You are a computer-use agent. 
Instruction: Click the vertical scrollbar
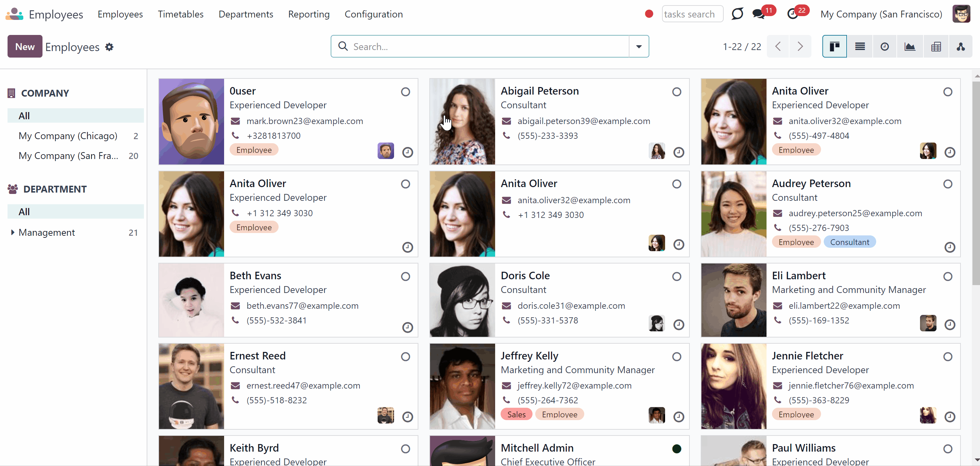point(976,183)
